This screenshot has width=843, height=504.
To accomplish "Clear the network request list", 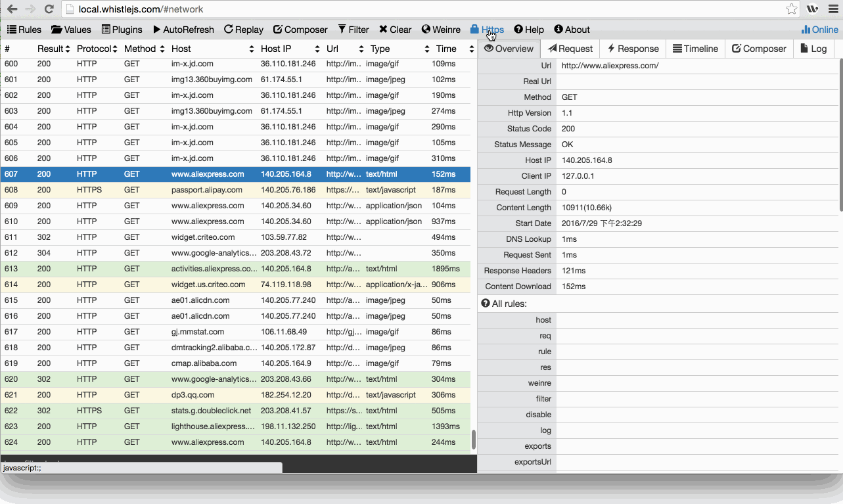I will click(395, 30).
